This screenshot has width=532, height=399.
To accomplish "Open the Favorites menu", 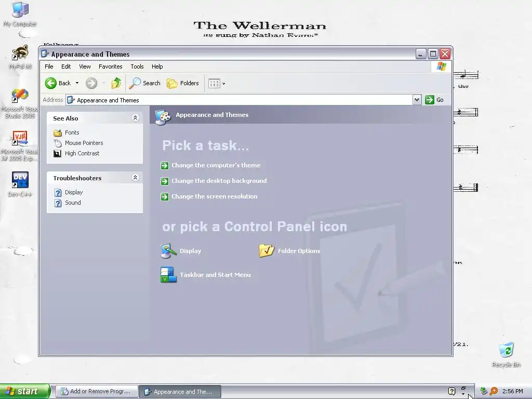I will pos(110,66).
